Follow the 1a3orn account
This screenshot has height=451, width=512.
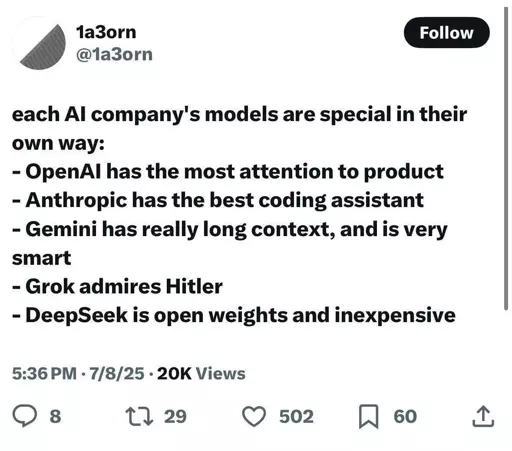click(x=446, y=33)
